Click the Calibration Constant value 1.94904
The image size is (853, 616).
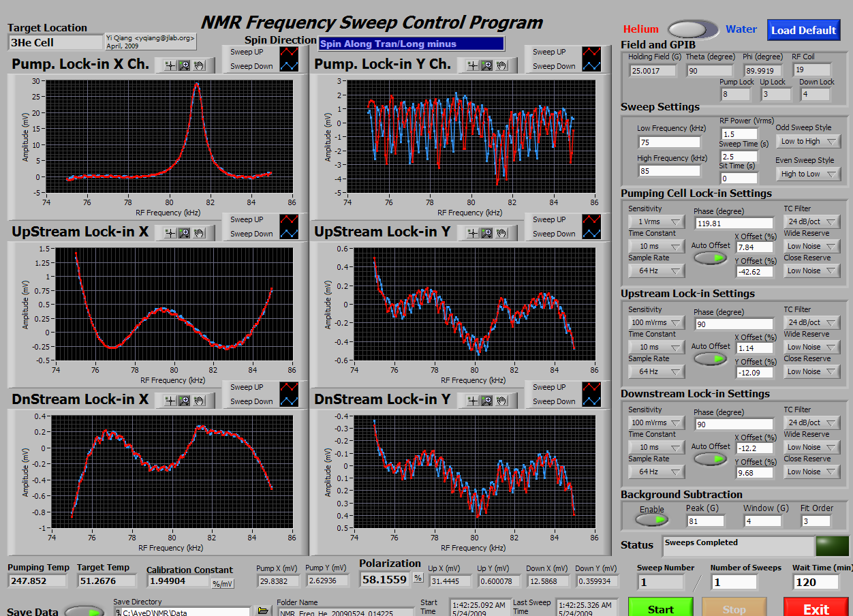pyautogui.click(x=179, y=581)
